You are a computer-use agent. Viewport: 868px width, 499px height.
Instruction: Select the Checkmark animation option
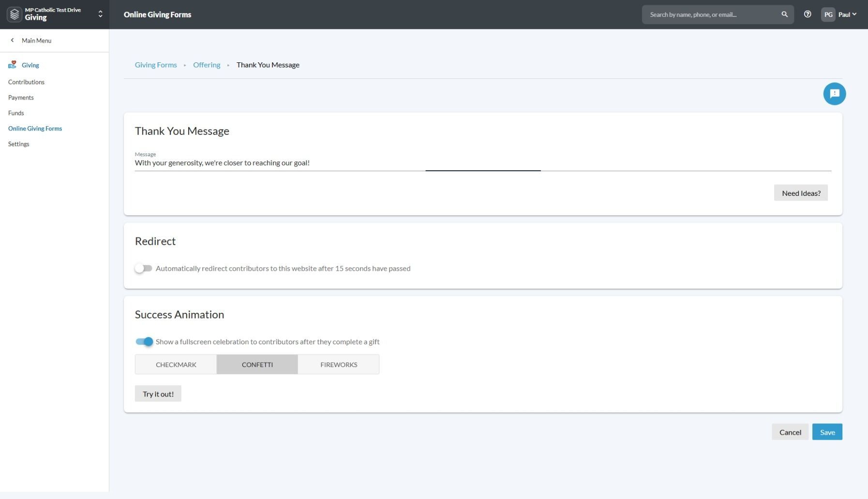click(176, 365)
